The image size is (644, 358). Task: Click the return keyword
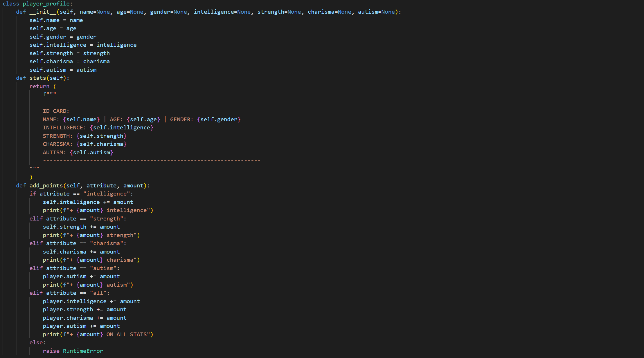tap(39, 86)
